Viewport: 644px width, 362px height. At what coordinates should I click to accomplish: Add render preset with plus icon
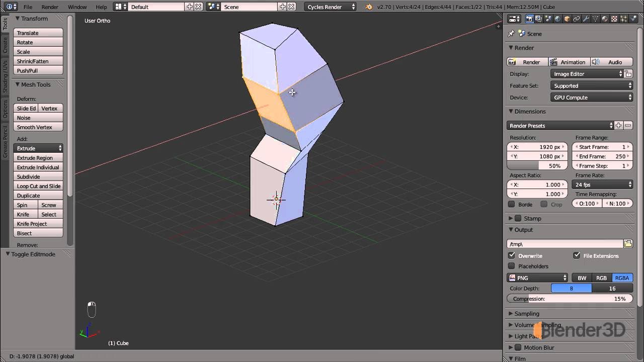(619, 126)
